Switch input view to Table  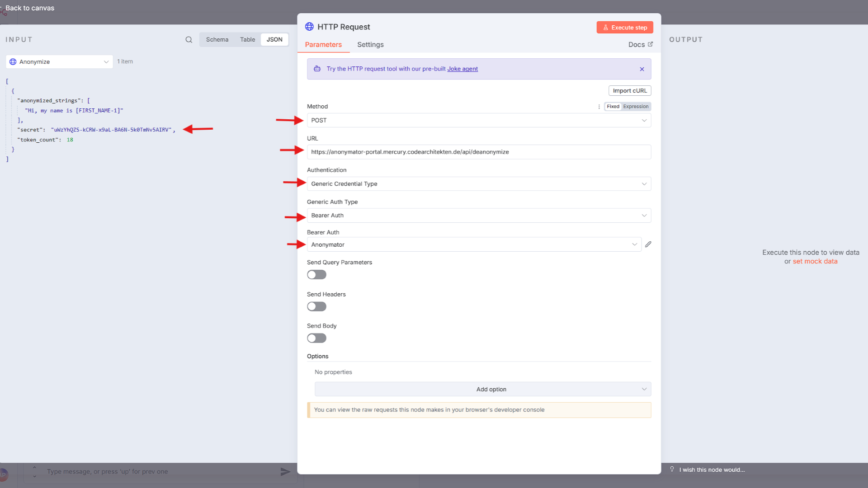247,39
